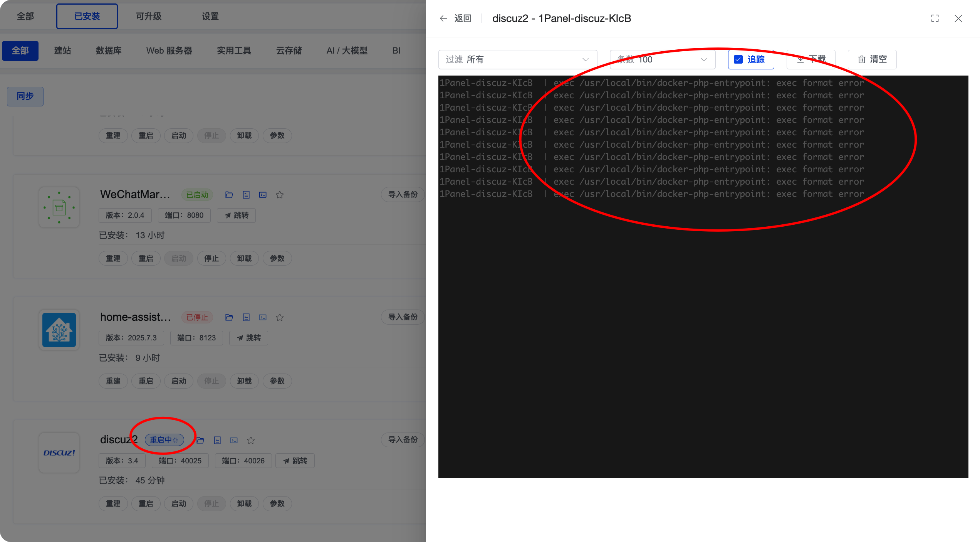The width and height of the screenshot is (980, 542).
Task: Click 卸载 for WeChatMar
Action: (x=244, y=258)
